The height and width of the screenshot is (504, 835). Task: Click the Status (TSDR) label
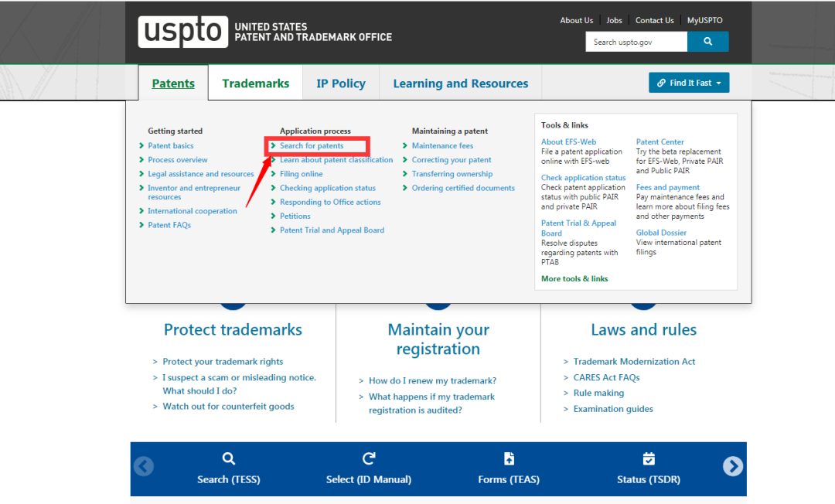pyautogui.click(x=649, y=479)
